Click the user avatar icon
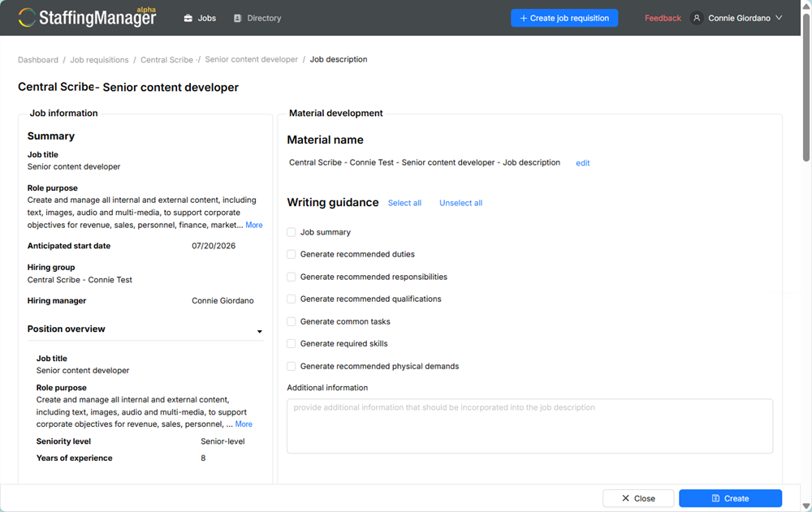This screenshot has width=812, height=512. [697, 18]
